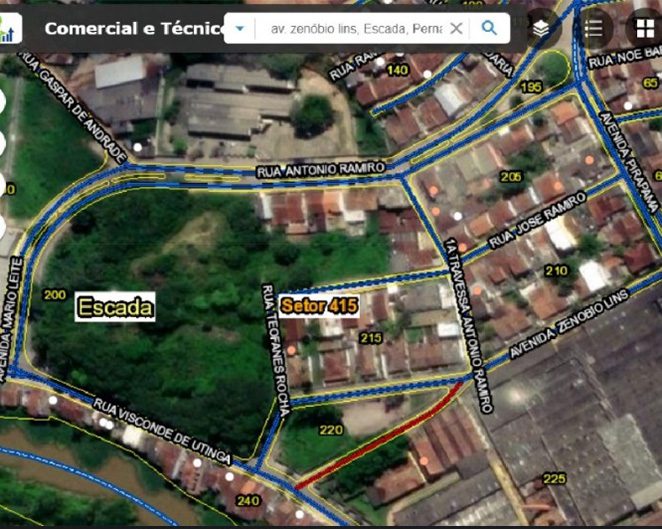Click the app logo in the header

[9, 29]
